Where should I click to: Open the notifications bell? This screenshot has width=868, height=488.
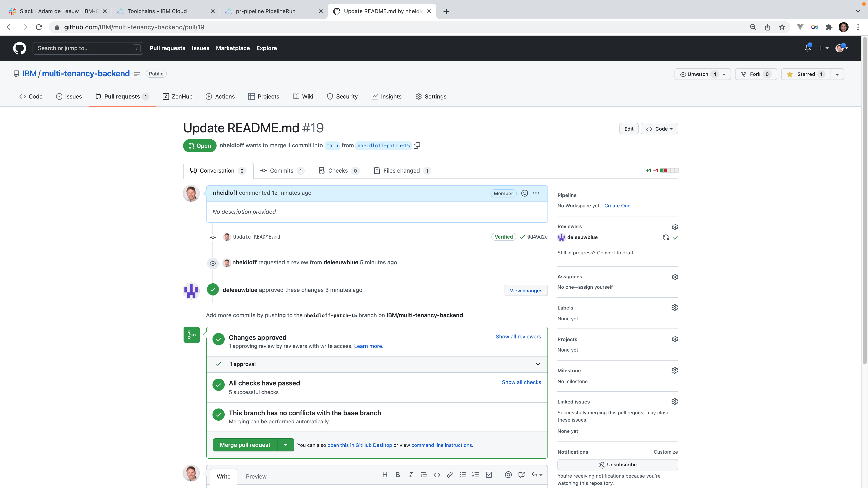(x=807, y=48)
